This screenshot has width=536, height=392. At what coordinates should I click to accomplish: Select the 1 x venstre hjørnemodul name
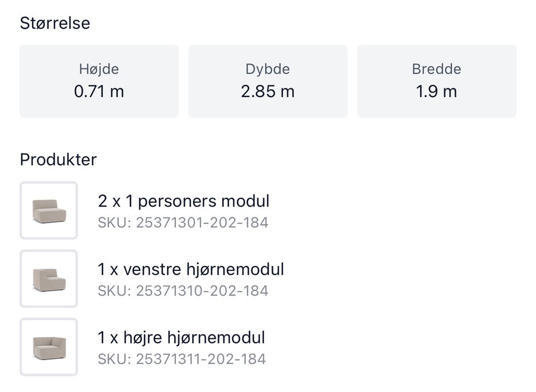tap(190, 269)
